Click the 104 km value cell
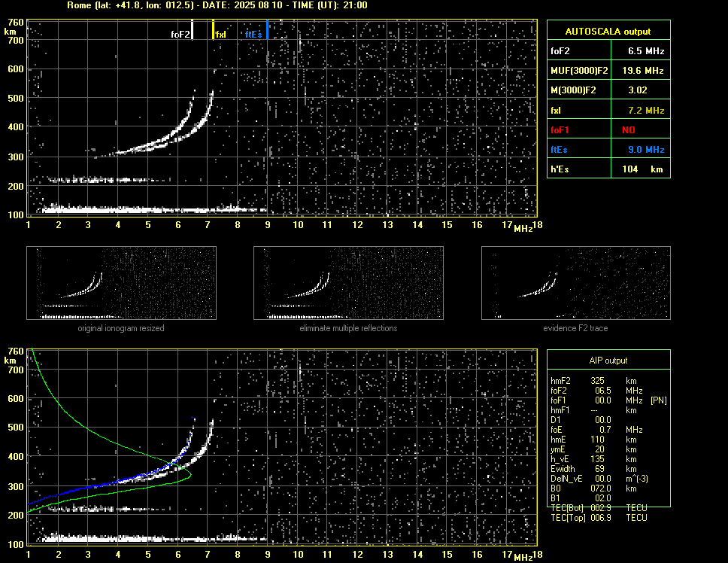Image resolution: width=728 pixels, height=563 pixels. coord(642,169)
